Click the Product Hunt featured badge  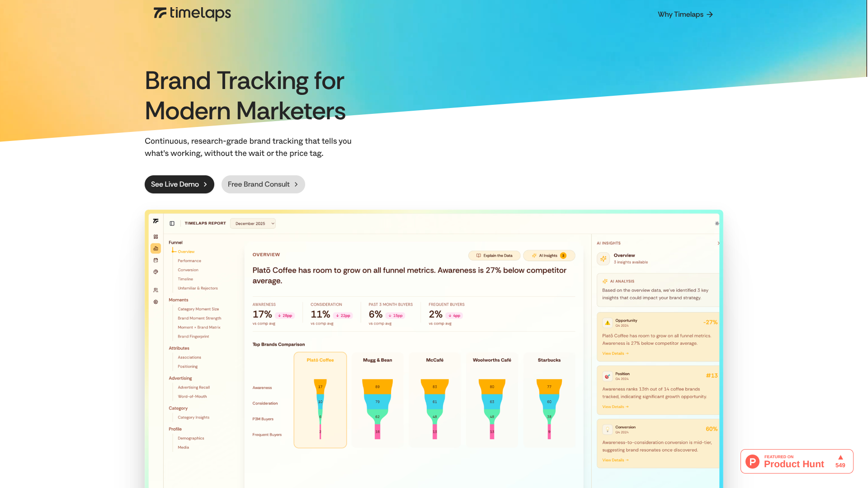797,461
